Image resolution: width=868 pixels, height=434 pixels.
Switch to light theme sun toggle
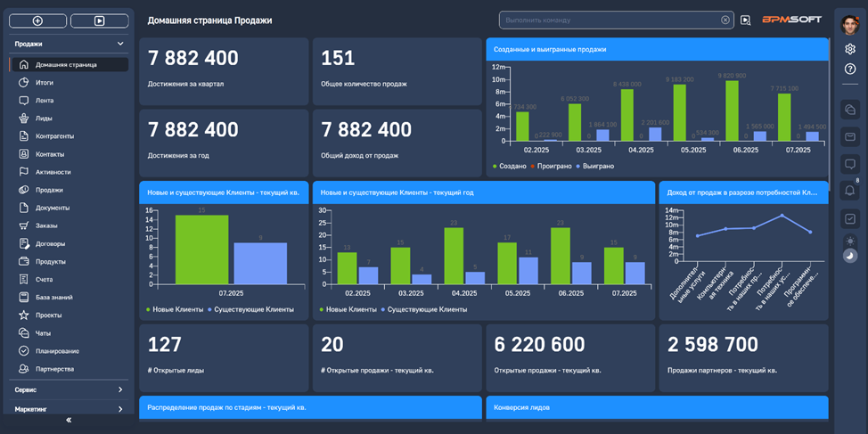pyautogui.click(x=850, y=241)
